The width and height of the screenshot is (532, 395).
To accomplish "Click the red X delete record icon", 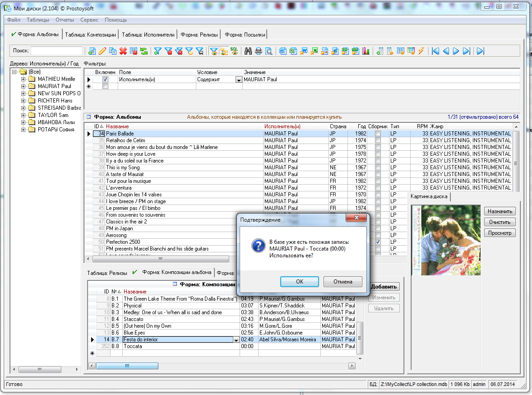I will click(123, 51).
